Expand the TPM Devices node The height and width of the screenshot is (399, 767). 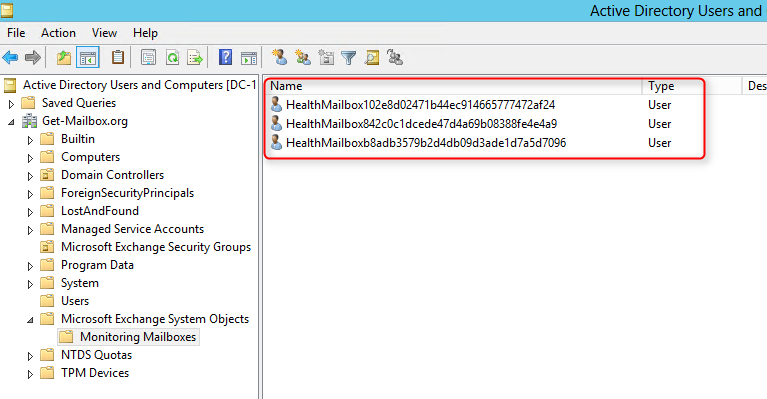tap(30, 374)
